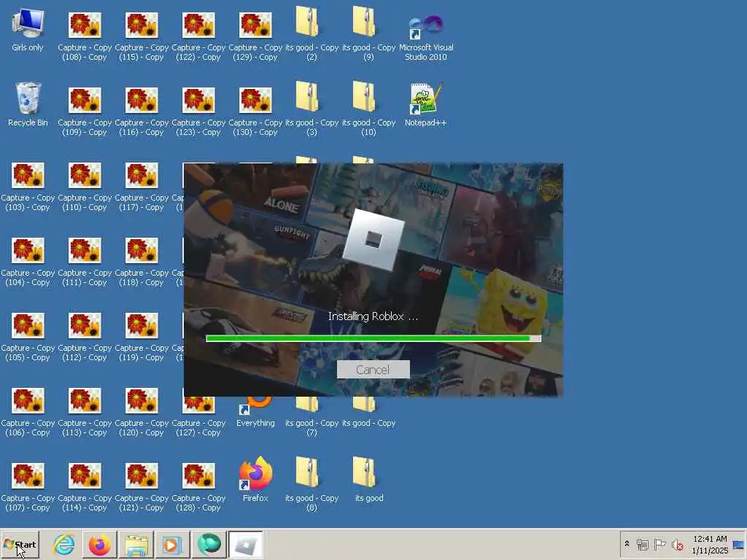The height and width of the screenshot is (560, 747).
Task: Show hidden tray icons arrow
Action: 627,544
